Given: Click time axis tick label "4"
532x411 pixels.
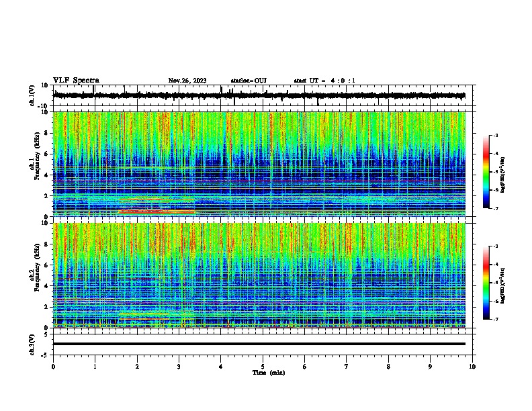Looking at the screenshot, I should (x=221, y=367).
